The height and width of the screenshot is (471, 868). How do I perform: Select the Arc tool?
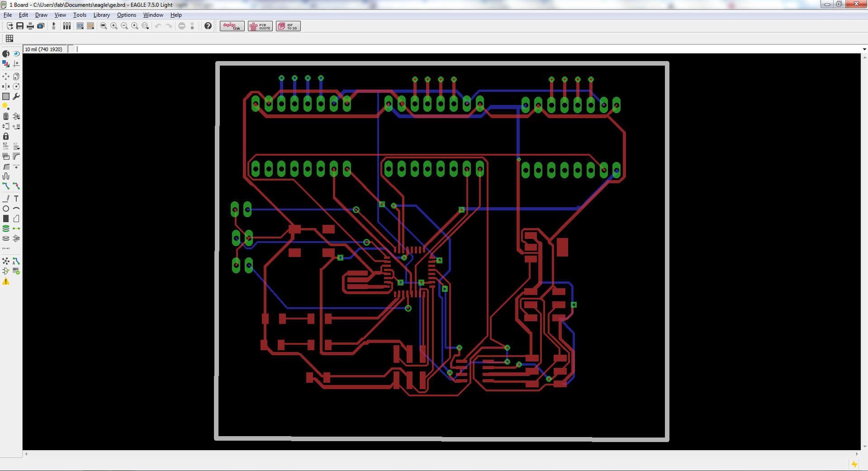tap(16, 209)
